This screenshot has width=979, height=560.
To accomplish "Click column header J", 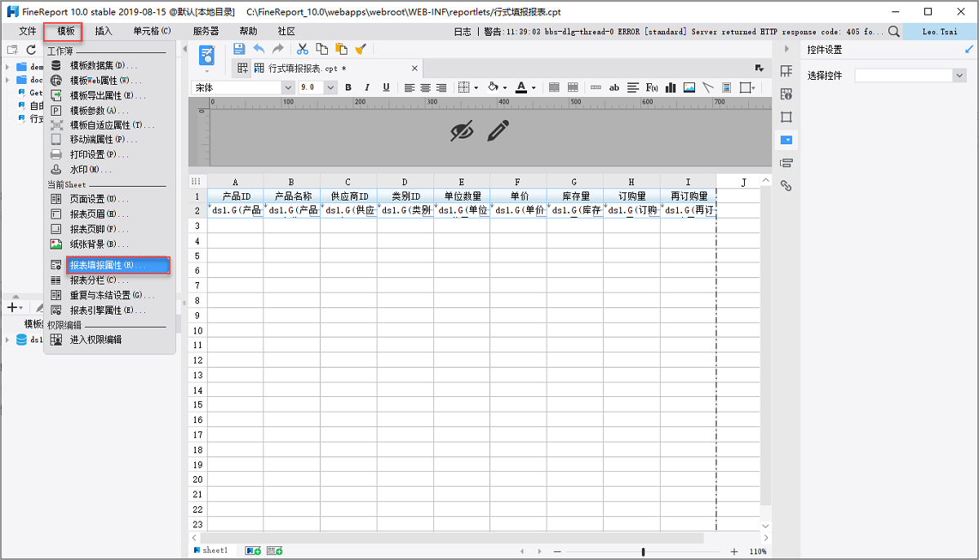I will coord(744,182).
